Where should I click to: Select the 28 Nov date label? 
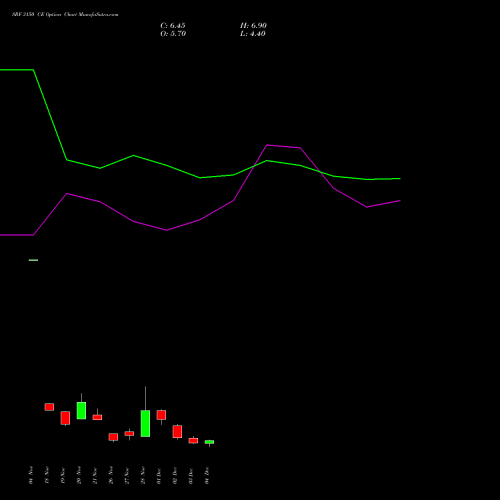(x=143, y=475)
